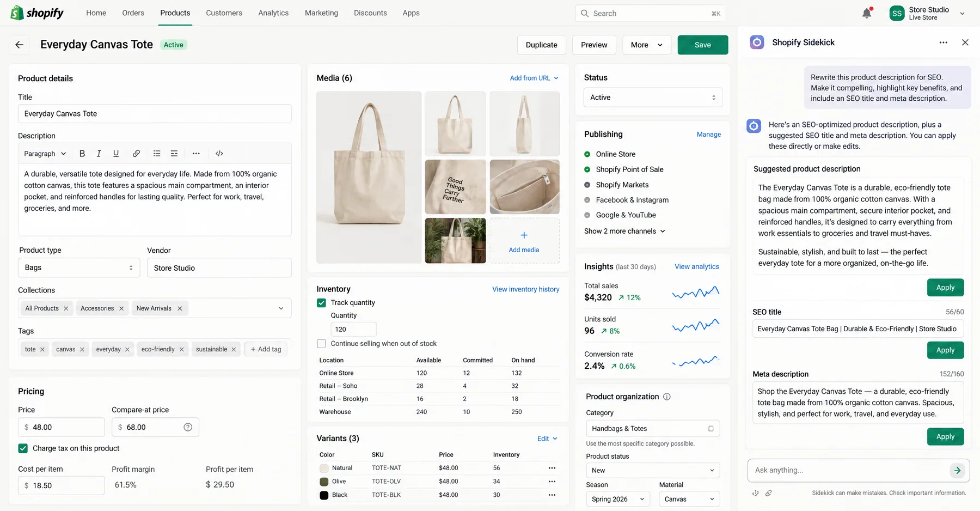Close the Shopify Sidekick panel
The height and width of the screenshot is (511, 980).
click(965, 42)
